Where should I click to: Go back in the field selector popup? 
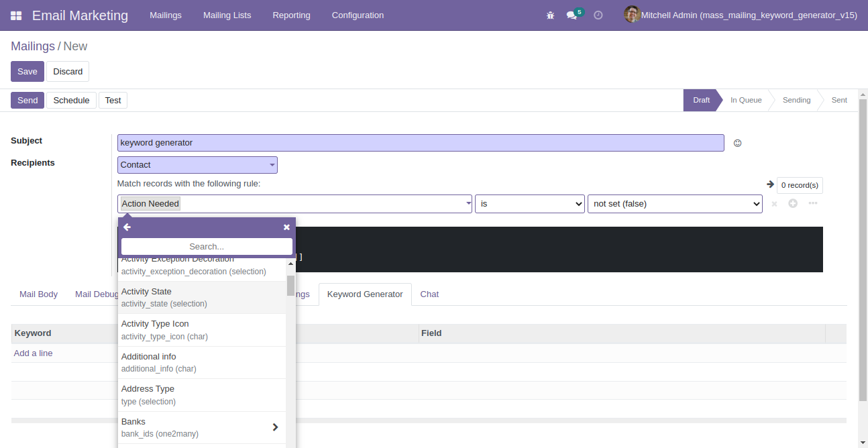tap(127, 227)
